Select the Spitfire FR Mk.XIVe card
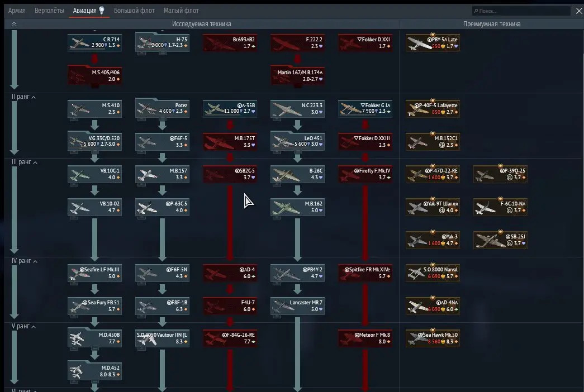Screen dimensions: 584x392 click(x=365, y=273)
